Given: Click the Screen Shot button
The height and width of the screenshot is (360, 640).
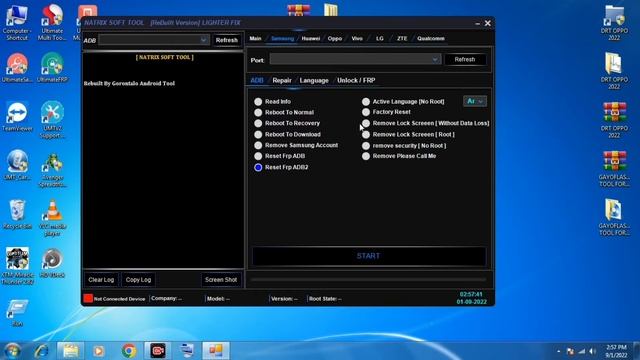Looking at the screenshot, I should point(221,280).
